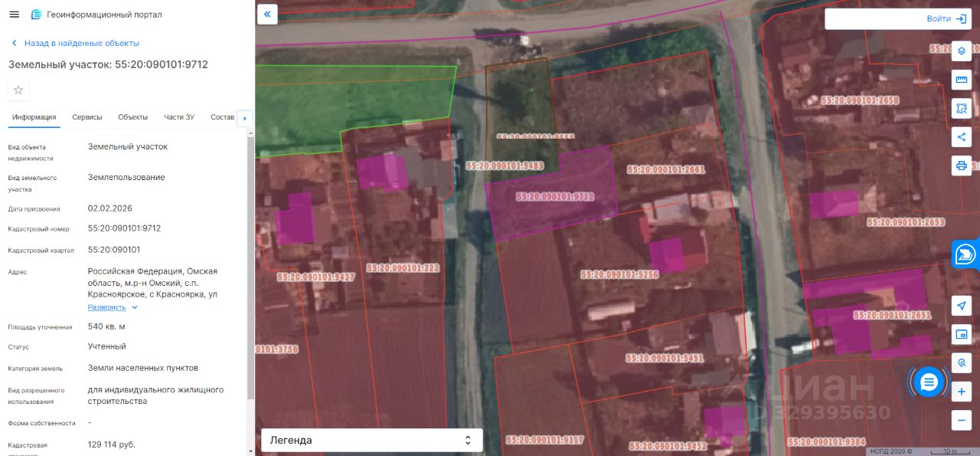980x456 pixels.
Task: Click parcel label 55:20:090101:2651 on the map
Action: point(892,315)
